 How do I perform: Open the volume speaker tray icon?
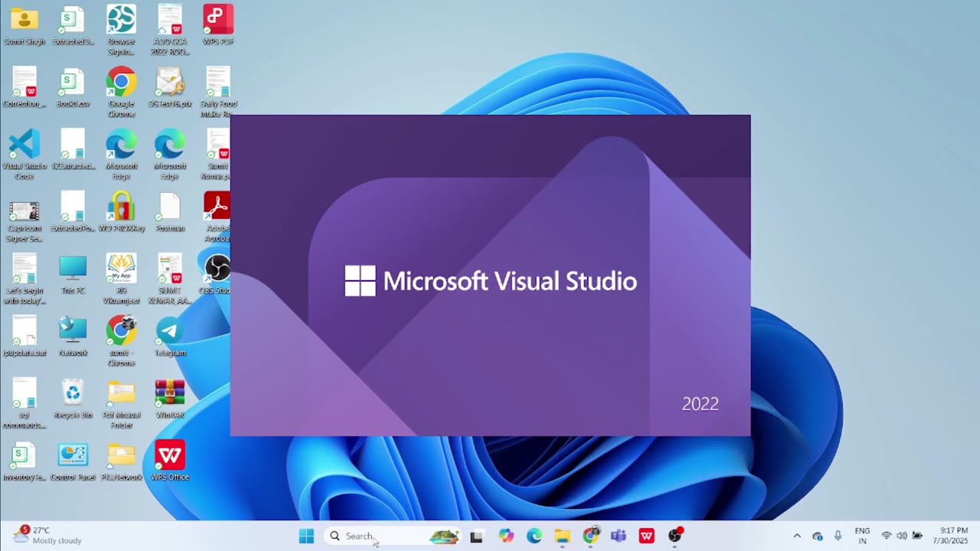coord(902,536)
